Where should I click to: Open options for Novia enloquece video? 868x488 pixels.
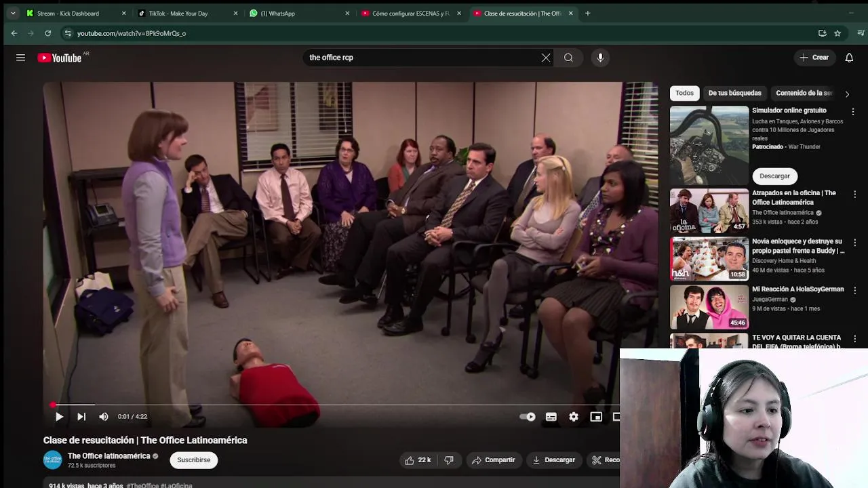click(x=854, y=243)
